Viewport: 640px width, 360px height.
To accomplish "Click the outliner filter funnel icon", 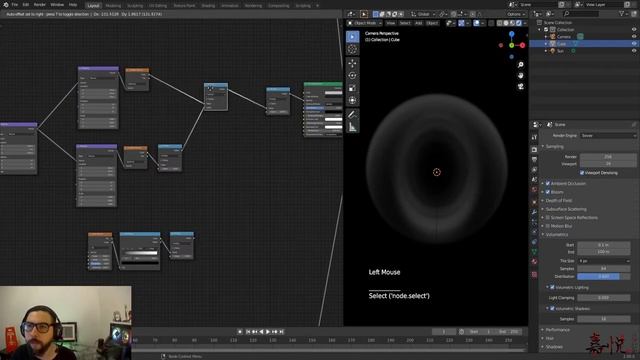I will tap(622, 13).
